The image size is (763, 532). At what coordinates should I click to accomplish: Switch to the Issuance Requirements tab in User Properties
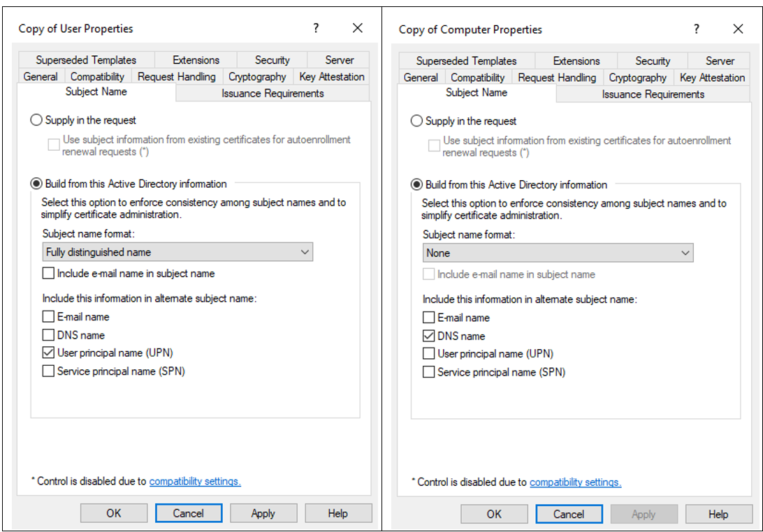point(272,93)
